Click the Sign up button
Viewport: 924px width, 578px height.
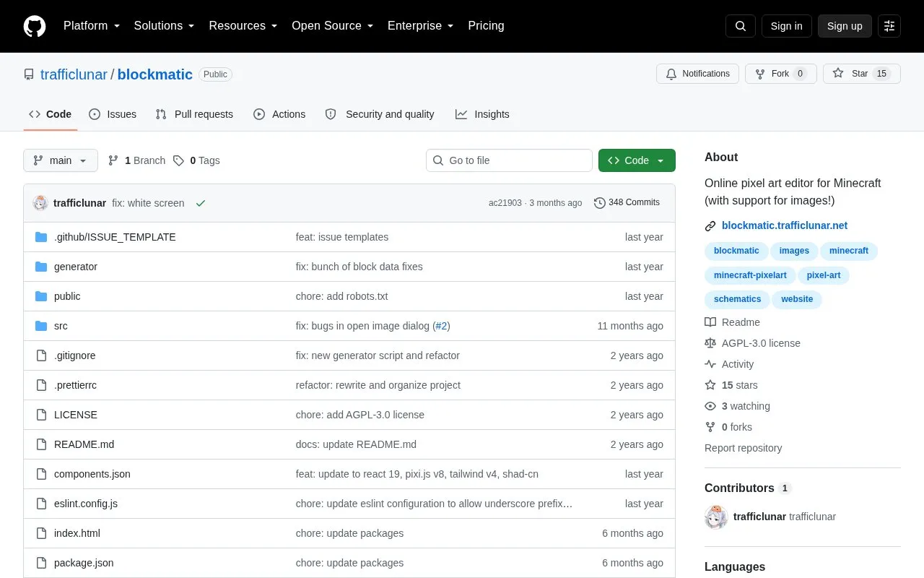pyautogui.click(x=845, y=26)
